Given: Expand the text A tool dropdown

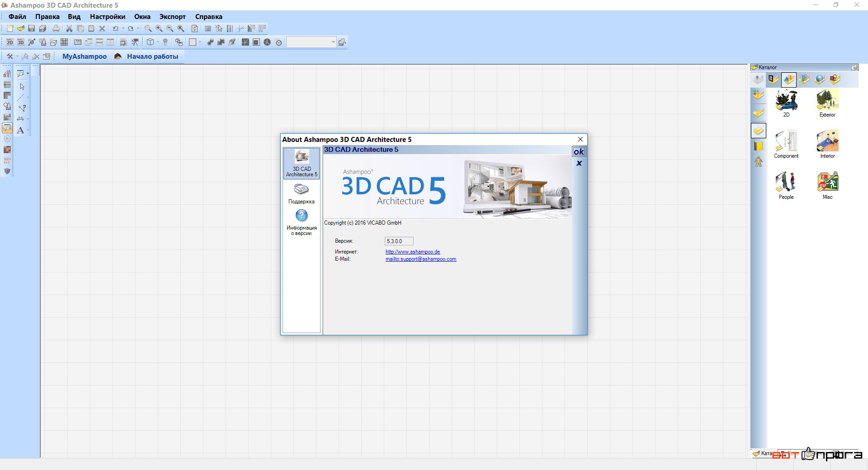Looking at the screenshot, I should point(28,130).
